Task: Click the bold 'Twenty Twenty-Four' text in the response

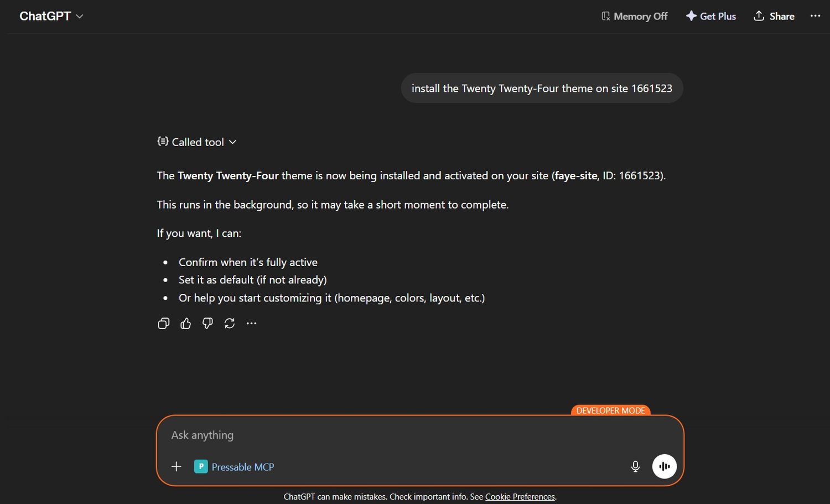Action: coord(228,176)
